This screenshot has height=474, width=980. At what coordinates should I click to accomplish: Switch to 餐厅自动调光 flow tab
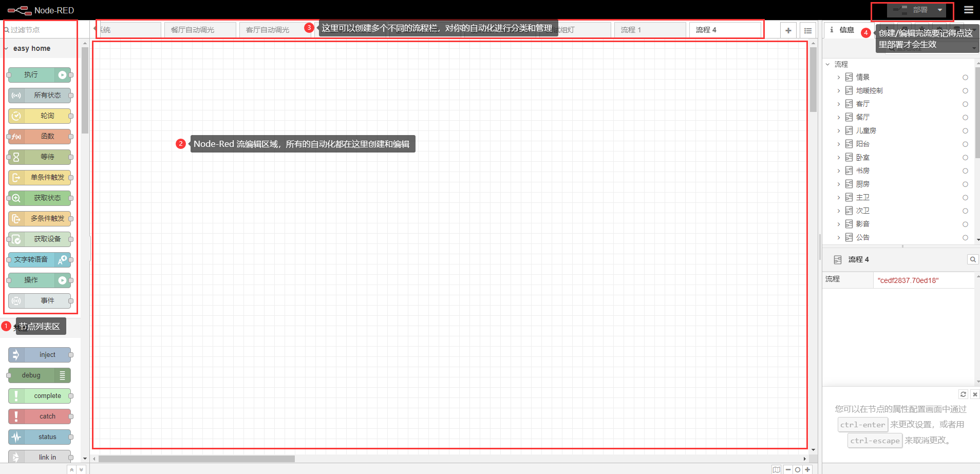(x=199, y=30)
